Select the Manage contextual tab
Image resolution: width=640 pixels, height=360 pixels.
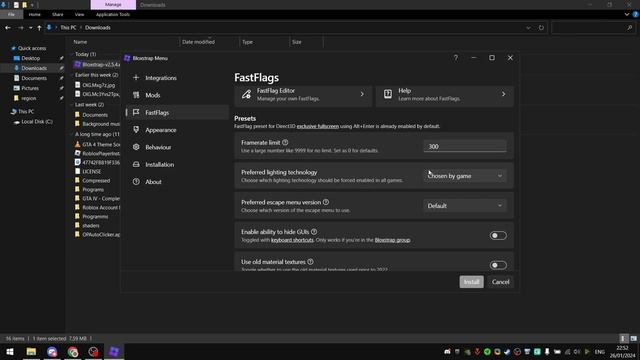(113, 5)
